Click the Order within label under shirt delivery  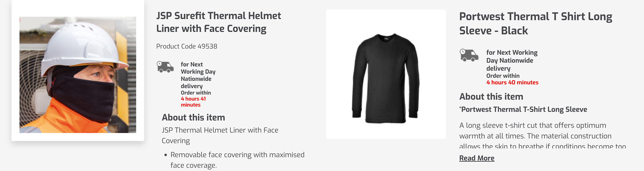tap(503, 76)
